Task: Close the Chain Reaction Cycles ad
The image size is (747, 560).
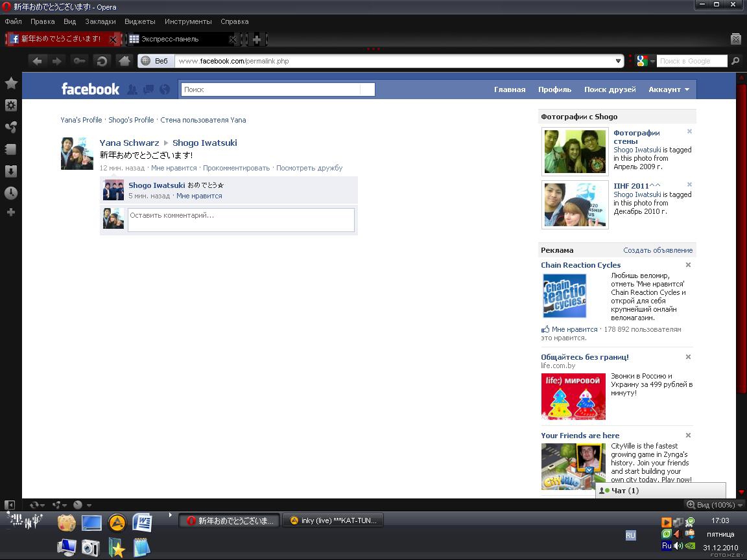Action: tap(688, 264)
